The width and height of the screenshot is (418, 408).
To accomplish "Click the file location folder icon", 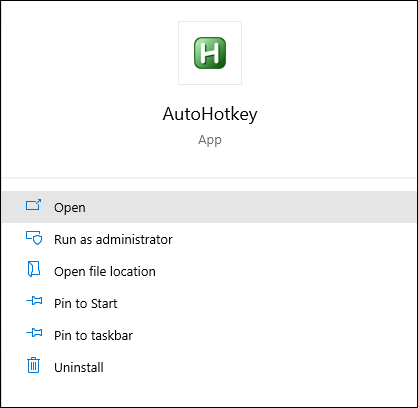I will point(34,269).
